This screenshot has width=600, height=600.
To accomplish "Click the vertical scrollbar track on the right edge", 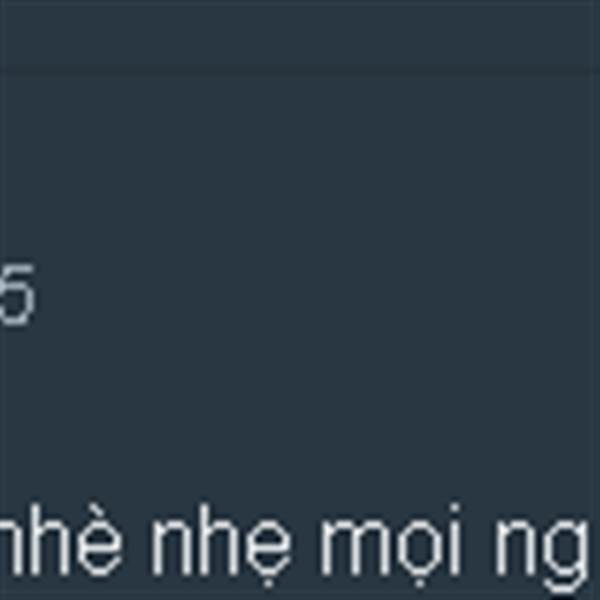I will (594, 300).
